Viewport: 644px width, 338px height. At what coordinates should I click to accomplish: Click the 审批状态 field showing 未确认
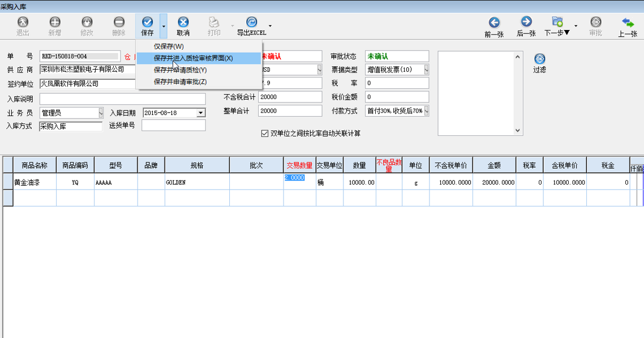(397, 56)
